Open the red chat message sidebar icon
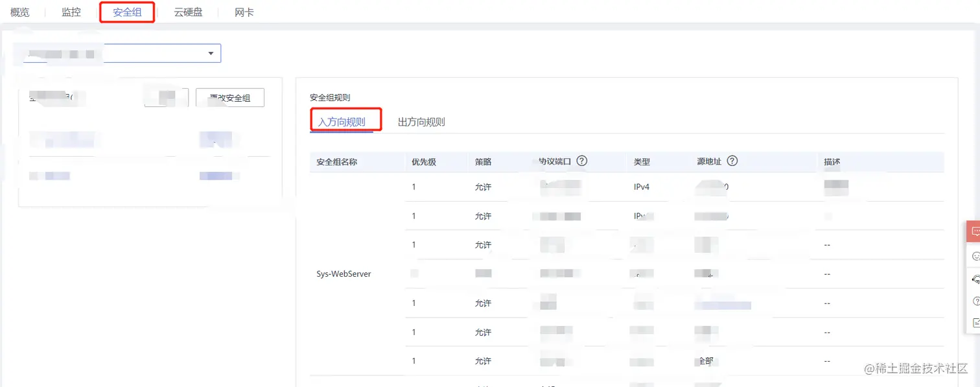 tap(975, 231)
